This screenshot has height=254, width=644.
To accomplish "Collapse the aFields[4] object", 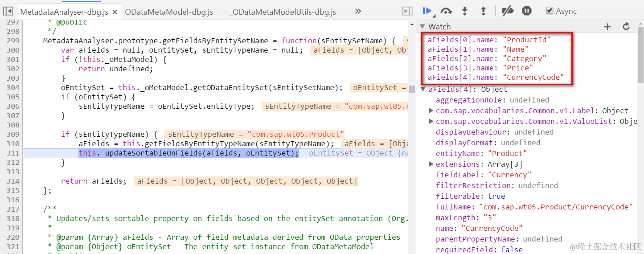I will [423, 89].
